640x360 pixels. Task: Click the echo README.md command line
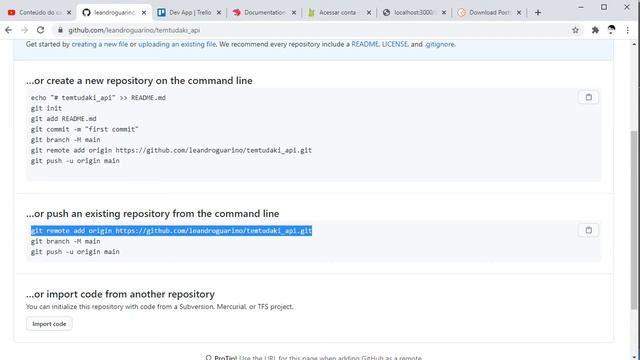point(98,98)
